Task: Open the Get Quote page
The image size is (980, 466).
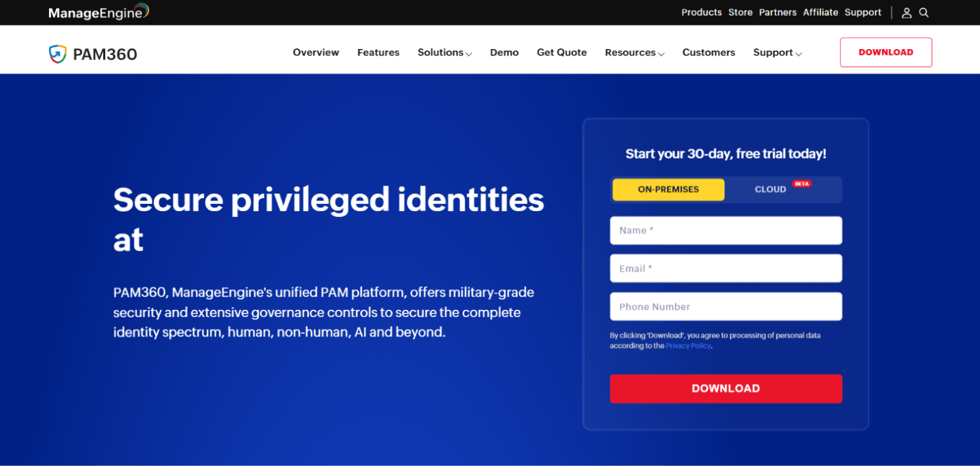Action: (562, 52)
